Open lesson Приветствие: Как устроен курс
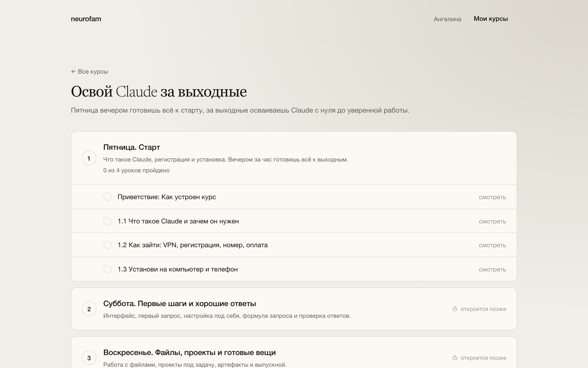Image resolution: width=588 pixels, height=368 pixels. coord(294,197)
